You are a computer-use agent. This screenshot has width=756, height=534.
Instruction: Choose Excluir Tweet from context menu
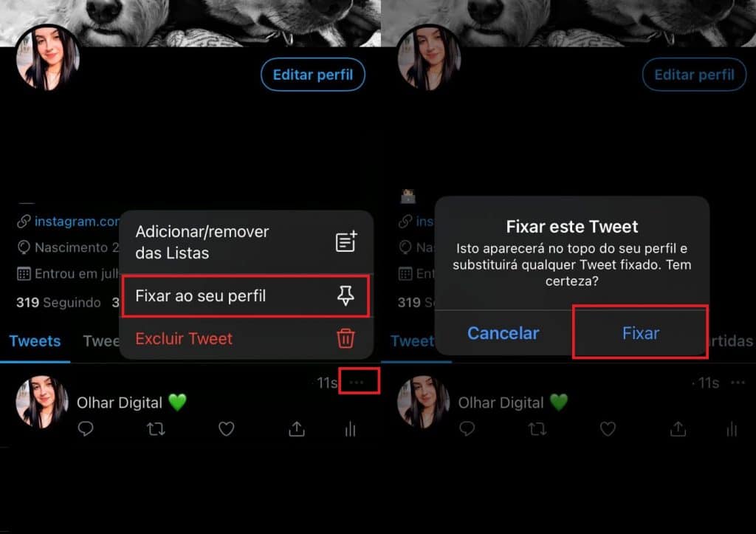[246, 338]
